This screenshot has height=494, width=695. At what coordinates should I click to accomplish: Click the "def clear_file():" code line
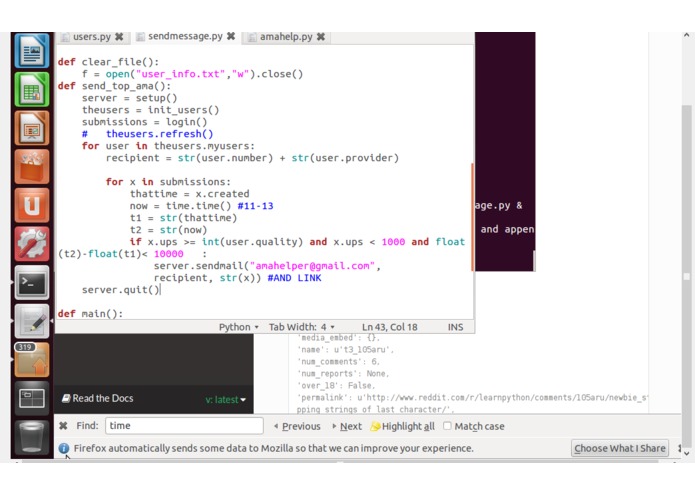click(x=108, y=62)
